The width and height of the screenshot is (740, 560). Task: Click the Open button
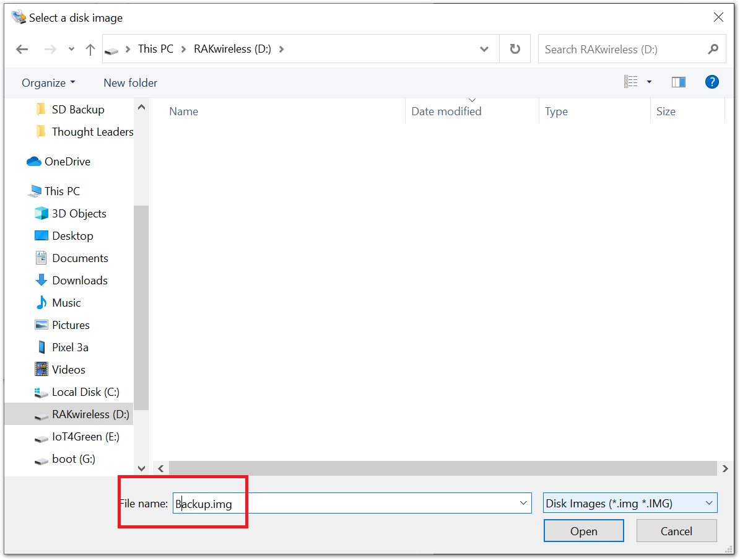coord(583,532)
